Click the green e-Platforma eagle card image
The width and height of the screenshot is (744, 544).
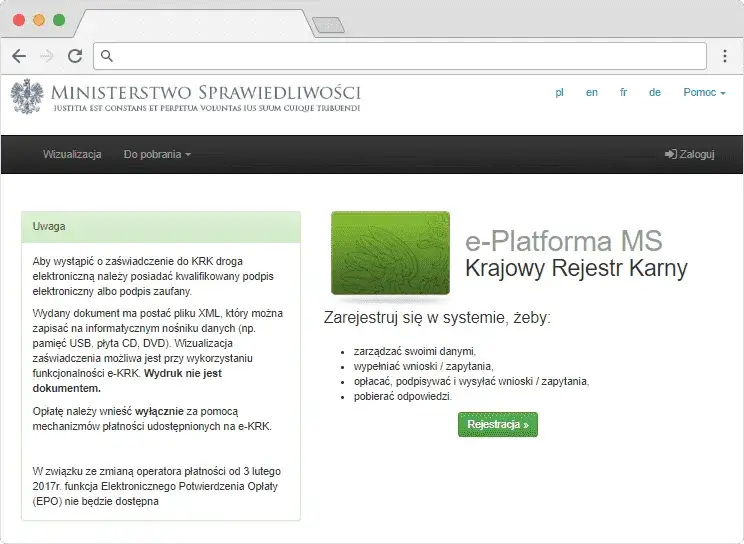pos(391,253)
